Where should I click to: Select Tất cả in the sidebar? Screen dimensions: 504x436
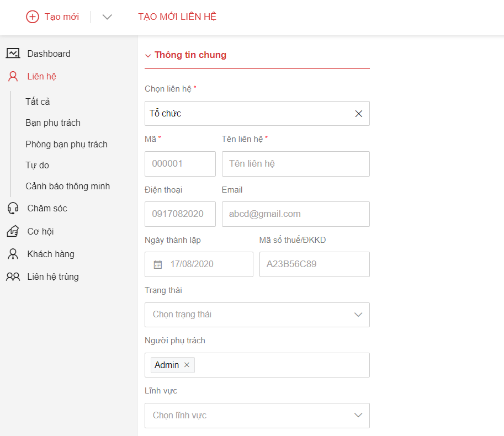tap(38, 102)
